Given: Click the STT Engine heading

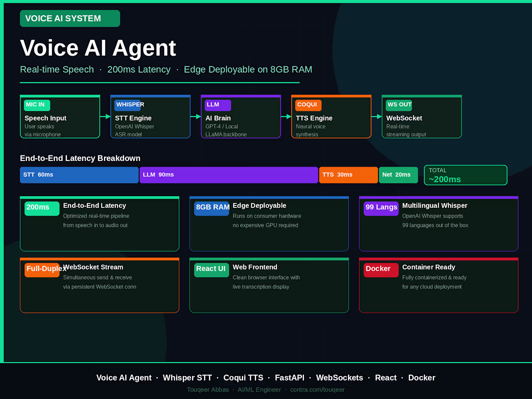Looking at the screenshot, I should [133, 118].
